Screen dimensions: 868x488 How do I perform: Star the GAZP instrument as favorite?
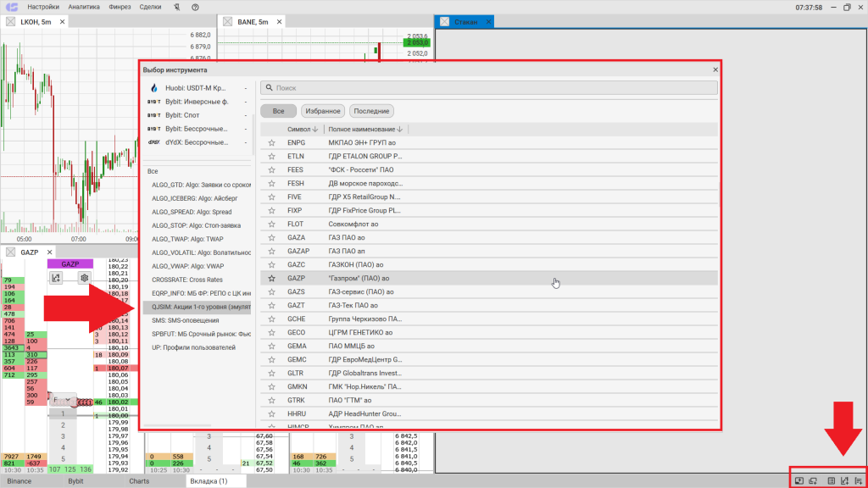[272, 278]
